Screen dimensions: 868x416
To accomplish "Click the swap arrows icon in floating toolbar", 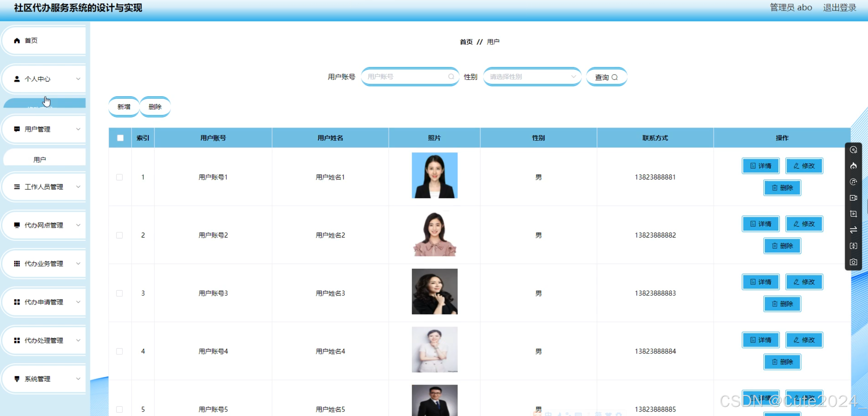I will coord(853,230).
